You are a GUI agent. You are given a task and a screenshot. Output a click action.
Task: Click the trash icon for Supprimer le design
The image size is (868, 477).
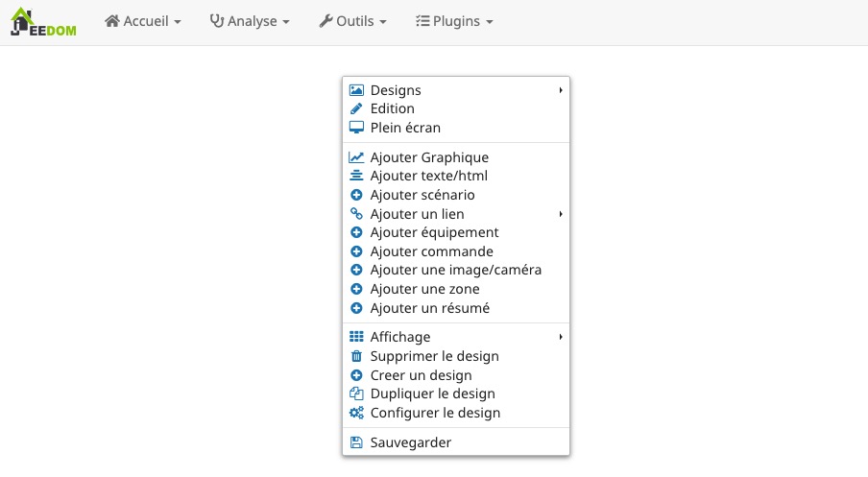[356, 356]
